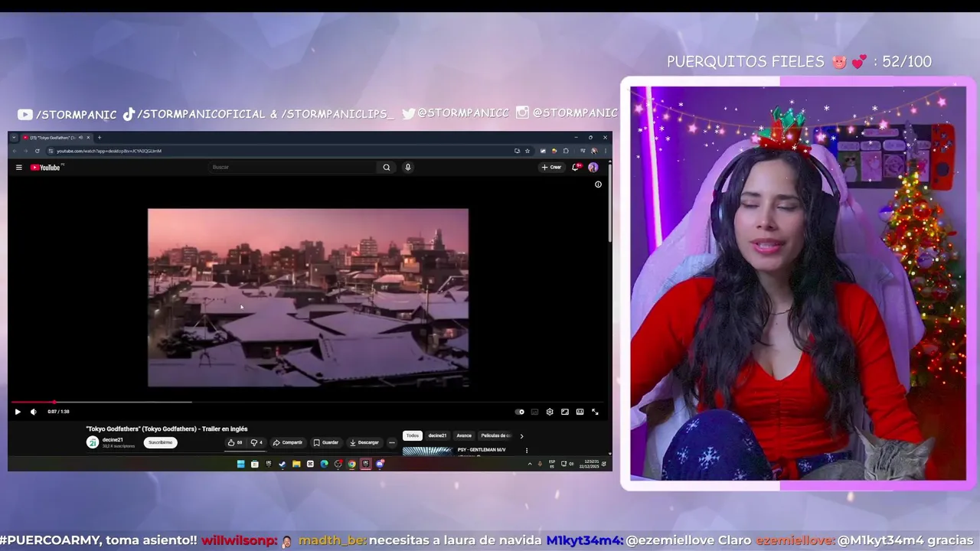
Task: Toggle subtitles button in the player
Action: click(534, 412)
